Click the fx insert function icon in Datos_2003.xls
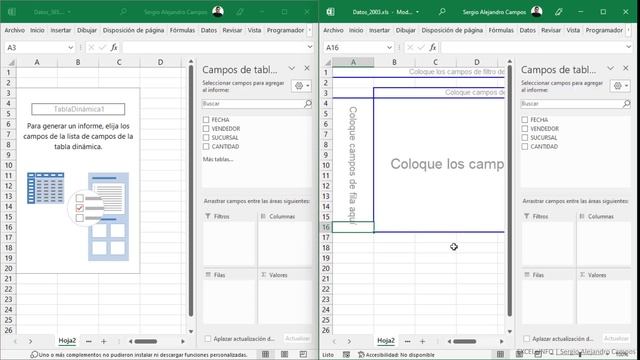640x360 pixels. pos(433,47)
